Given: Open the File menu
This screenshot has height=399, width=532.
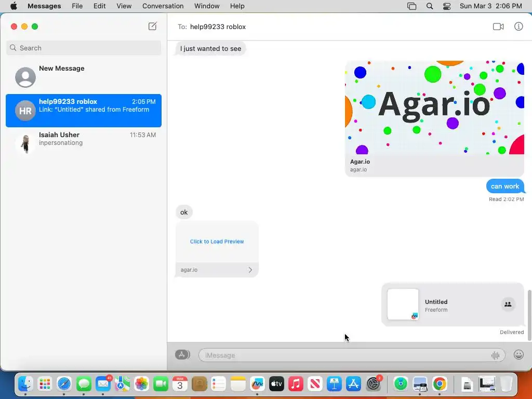Looking at the screenshot, I should (77, 6).
